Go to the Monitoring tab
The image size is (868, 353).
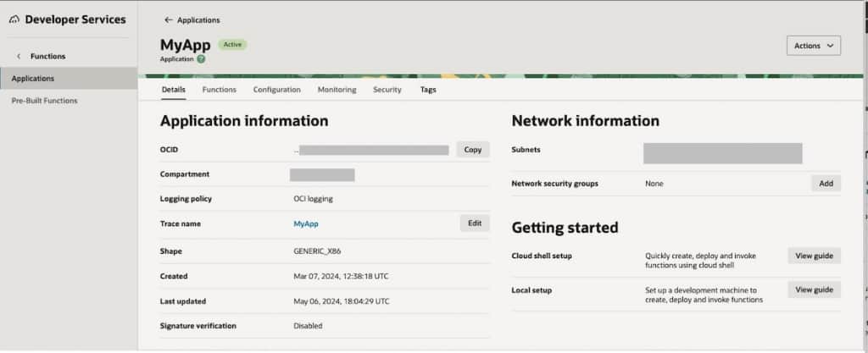pyautogui.click(x=337, y=90)
